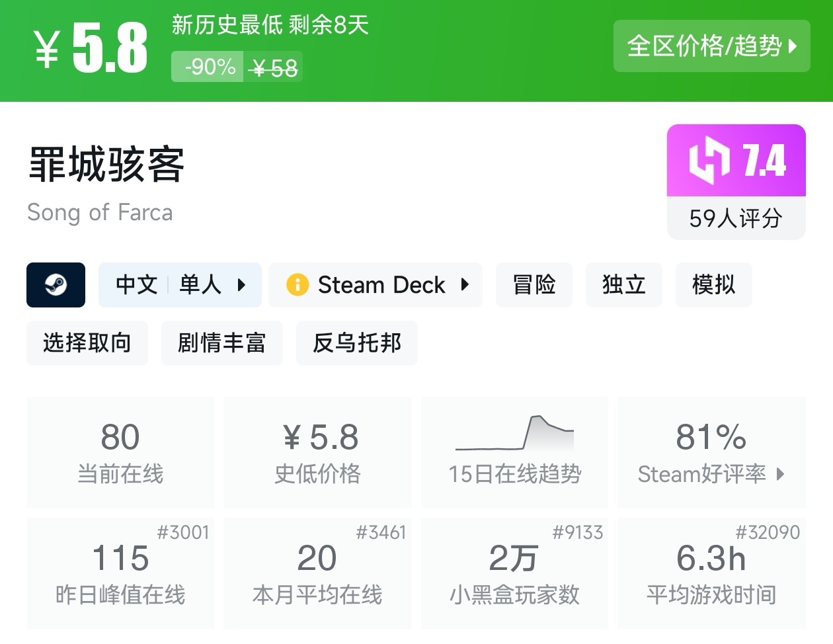
Task: Tap the 反乌托邦 tag
Action: (x=356, y=343)
